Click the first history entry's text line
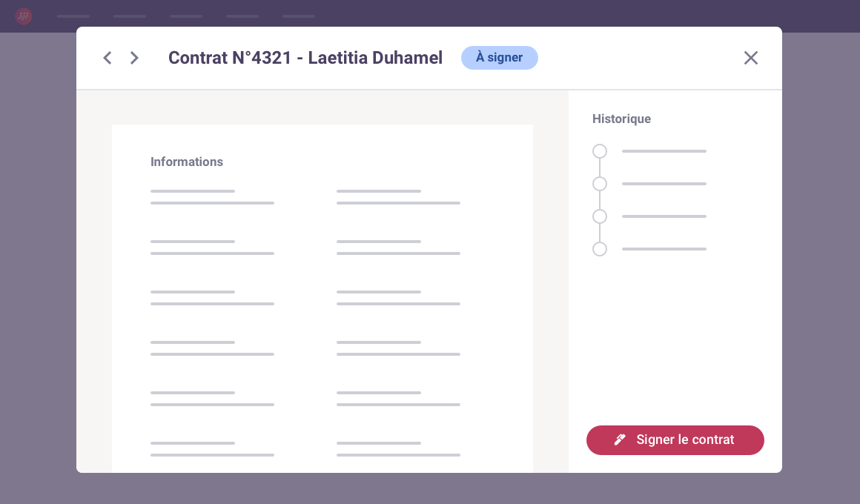The height and width of the screenshot is (504, 860). [664, 151]
